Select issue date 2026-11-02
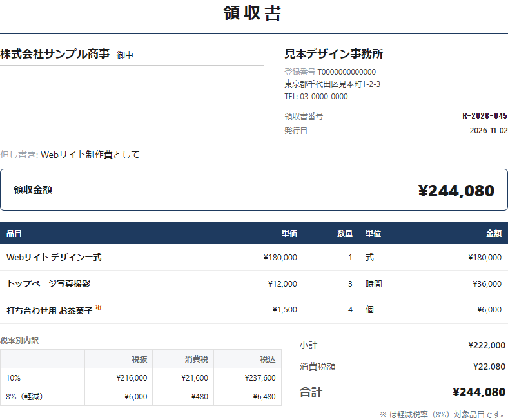The image size is (508, 420). (489, 131)
